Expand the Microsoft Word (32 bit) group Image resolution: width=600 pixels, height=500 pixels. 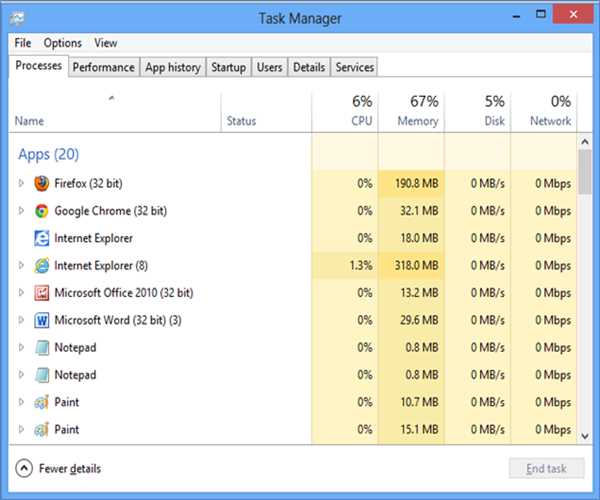[x=22, y=321]
